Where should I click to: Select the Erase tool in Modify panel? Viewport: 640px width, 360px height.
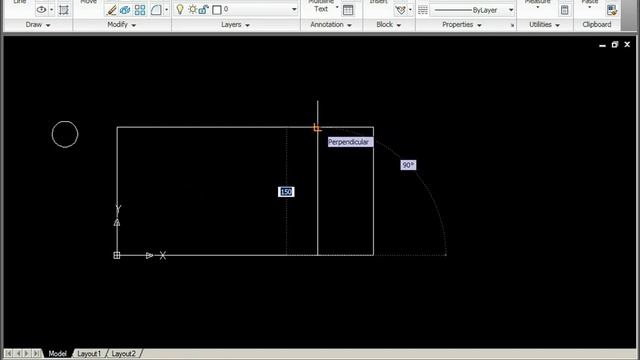(x=111, y=10)
